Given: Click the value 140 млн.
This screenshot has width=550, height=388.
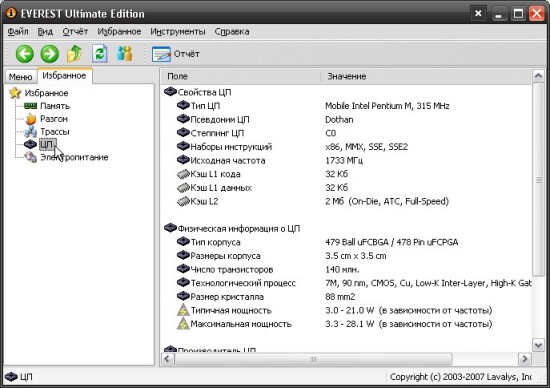Looking at the screenshot, I should pyautogui.click(x=342, y=270).
